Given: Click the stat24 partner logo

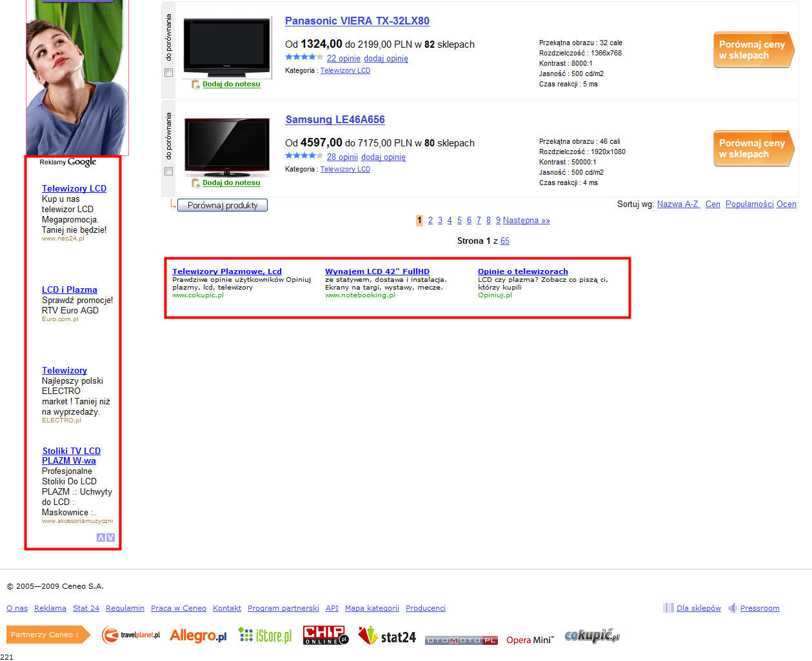Looking at the screenshot, I should 387,636.
